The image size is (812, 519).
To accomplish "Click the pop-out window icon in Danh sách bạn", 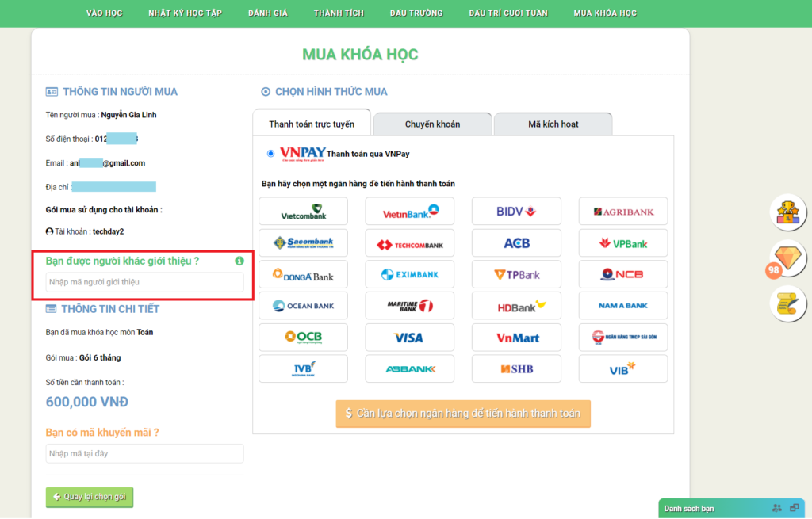I will point(794,508).
